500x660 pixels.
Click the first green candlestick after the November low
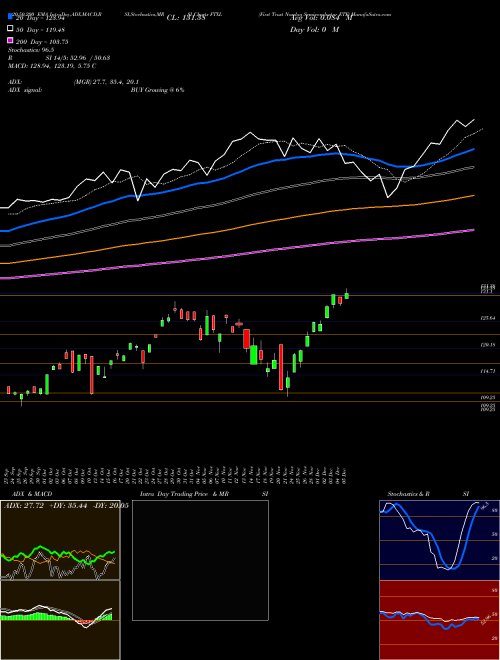pos(288,383)
